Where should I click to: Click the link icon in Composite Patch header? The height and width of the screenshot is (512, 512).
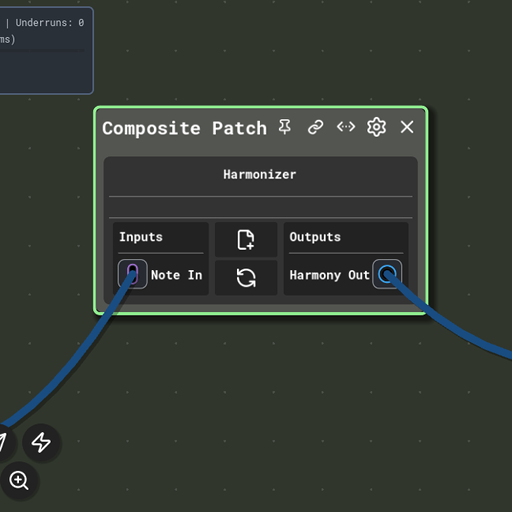tap(315, 127)
